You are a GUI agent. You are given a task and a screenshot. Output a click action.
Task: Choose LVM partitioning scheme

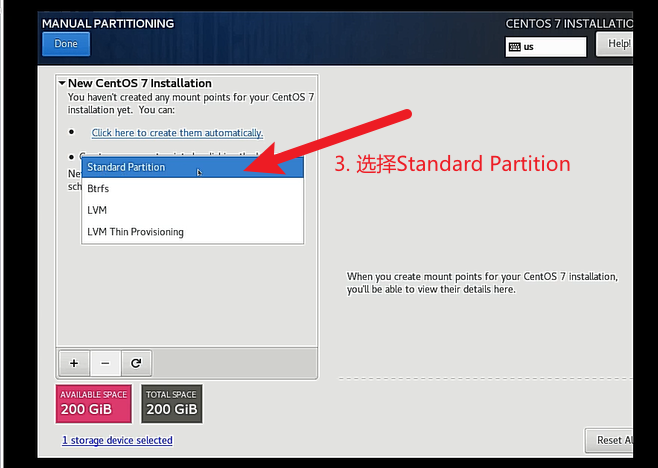coord(192,210)
